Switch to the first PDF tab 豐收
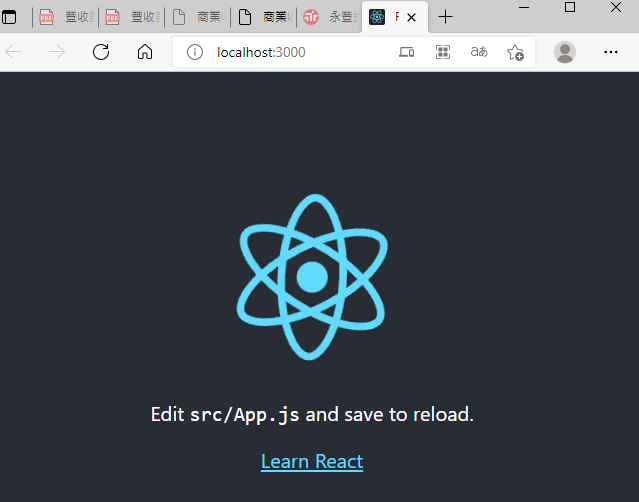639x502 pixels. pos(66,17)
